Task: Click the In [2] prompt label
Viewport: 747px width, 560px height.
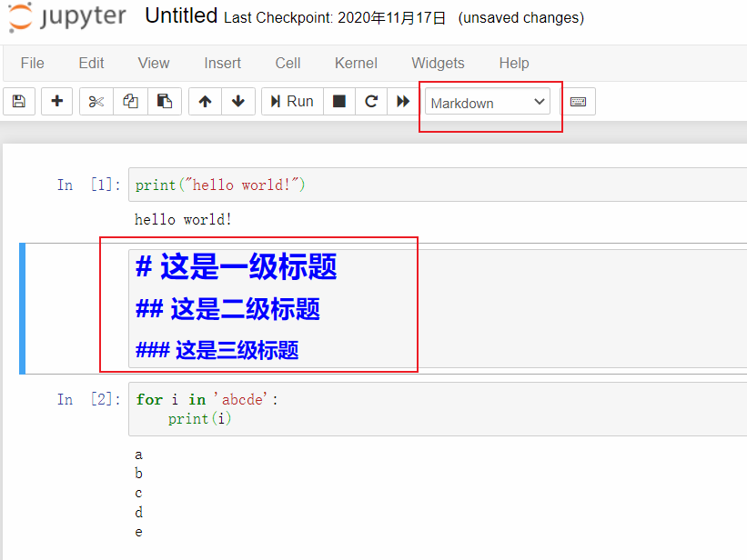Action: pyautogui.click(x=88, y=399)
